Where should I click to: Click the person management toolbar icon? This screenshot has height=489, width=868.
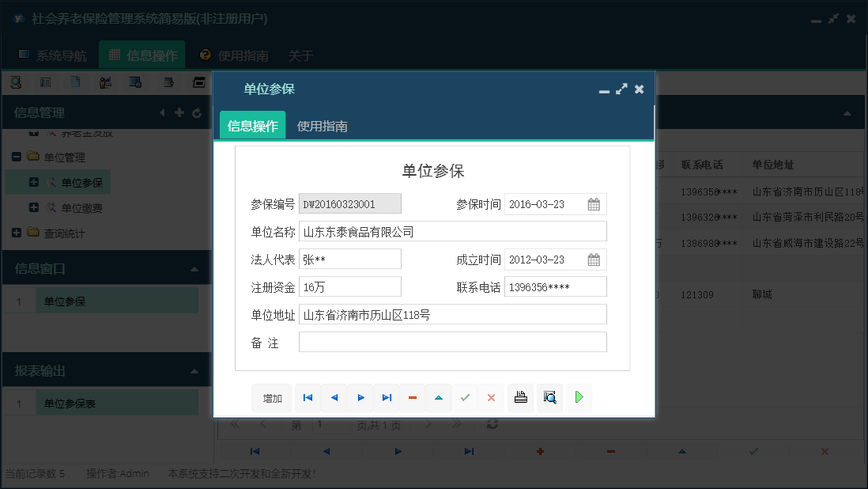(x=105, y=81)
